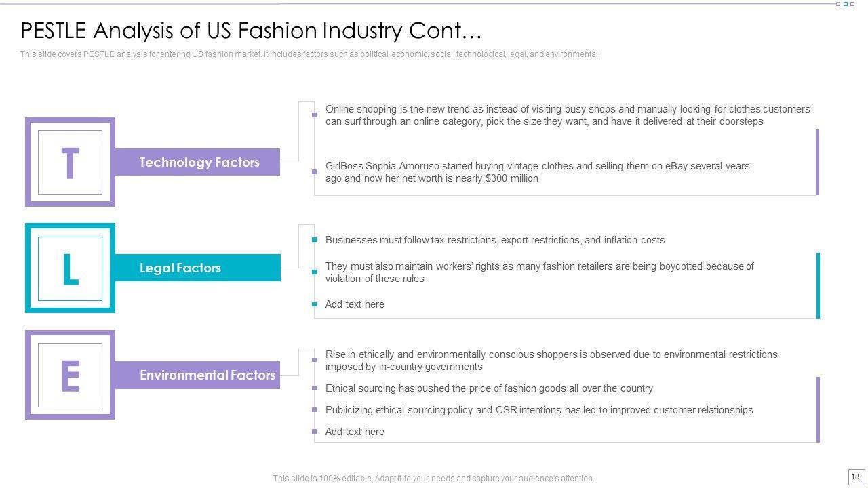Click the workers' rights bullet text
This screenshot has height=488, width=868.
pos(539,272)
